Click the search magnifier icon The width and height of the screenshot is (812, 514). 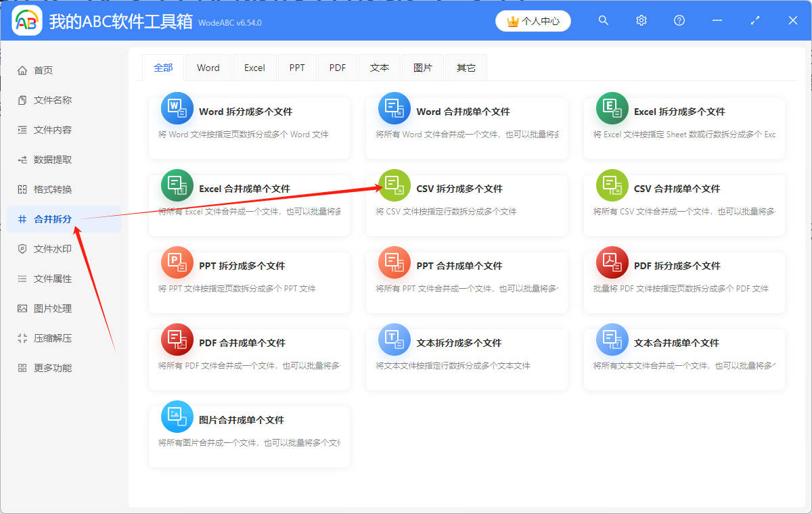[x=603, y=20]
